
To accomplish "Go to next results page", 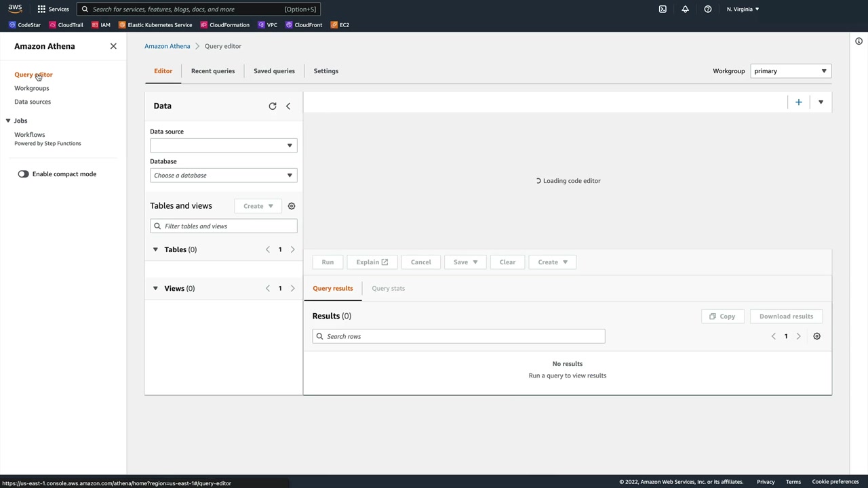I will [798, 336].
